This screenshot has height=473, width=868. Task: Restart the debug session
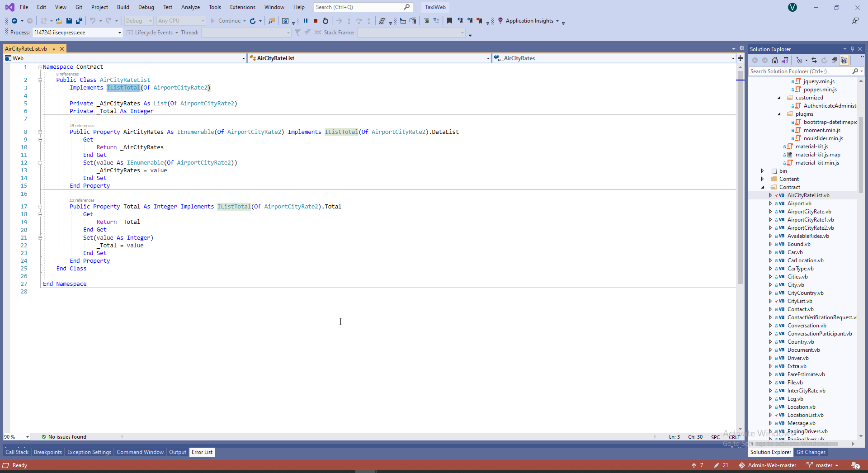(x=325, y=21)
